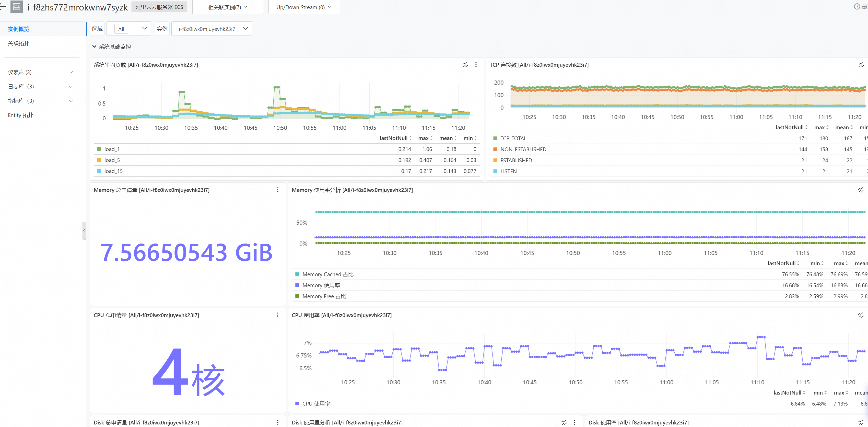The height and width of the screenshot is (427, 868).
Task: Toggle NON_ESTABLISHED series visibility
Action: [523, 149]
